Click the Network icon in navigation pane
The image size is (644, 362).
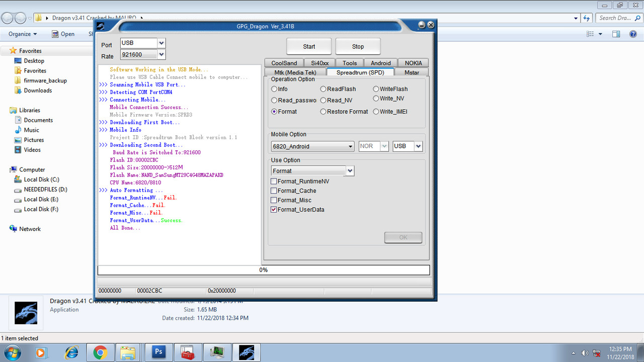pos(13,229)
